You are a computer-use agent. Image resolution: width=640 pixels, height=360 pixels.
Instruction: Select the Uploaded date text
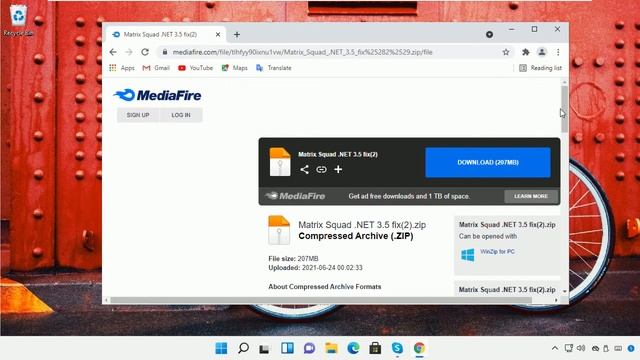click(x=315, y=268)
